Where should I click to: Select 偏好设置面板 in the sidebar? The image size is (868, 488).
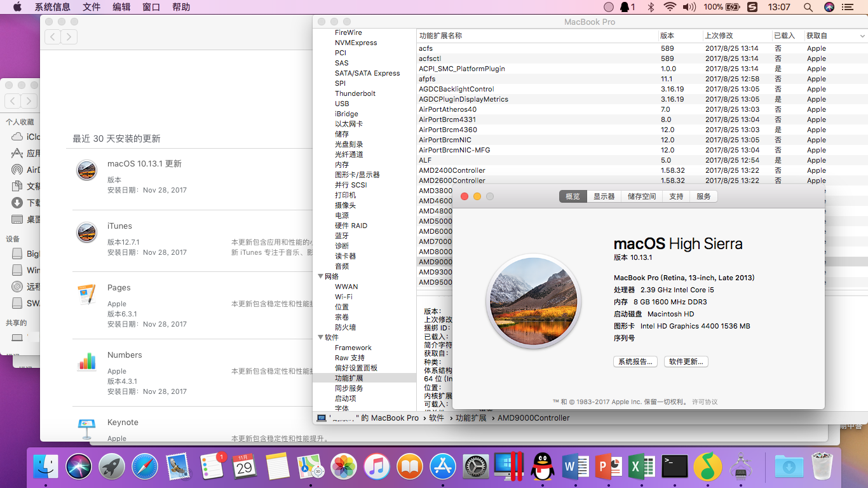pos(356,368)
